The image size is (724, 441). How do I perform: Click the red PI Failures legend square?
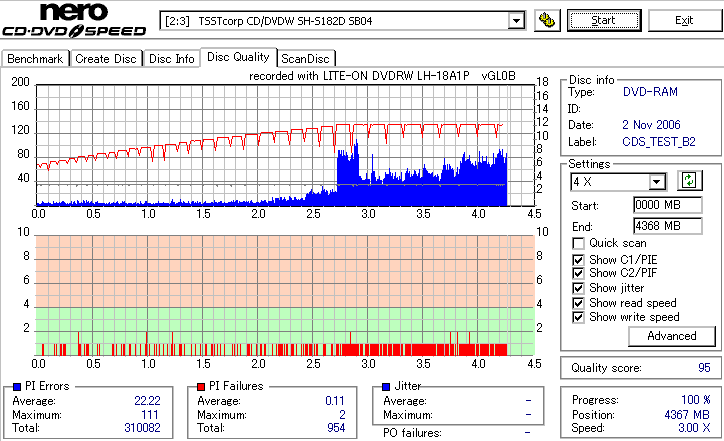[x=201, y=387]
